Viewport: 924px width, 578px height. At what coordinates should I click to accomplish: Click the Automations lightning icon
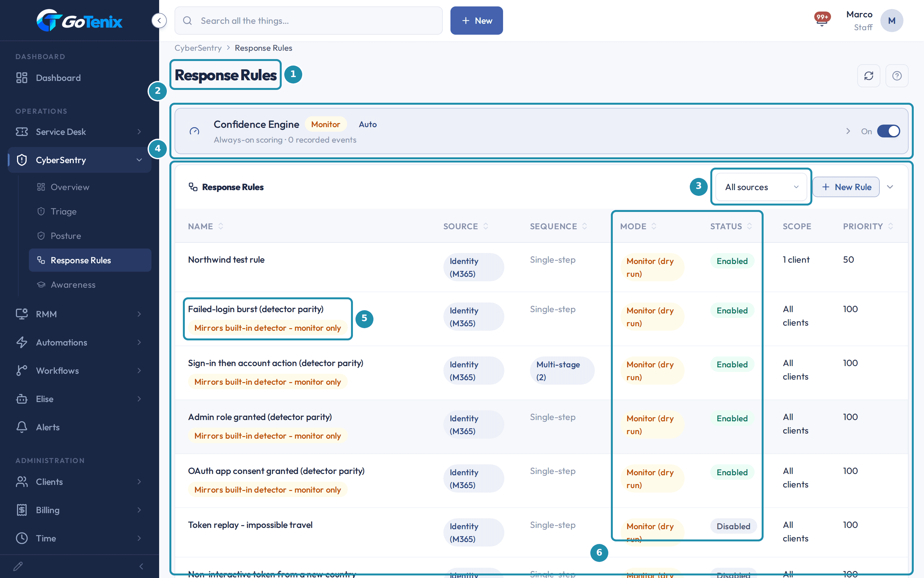click(22, 342)
